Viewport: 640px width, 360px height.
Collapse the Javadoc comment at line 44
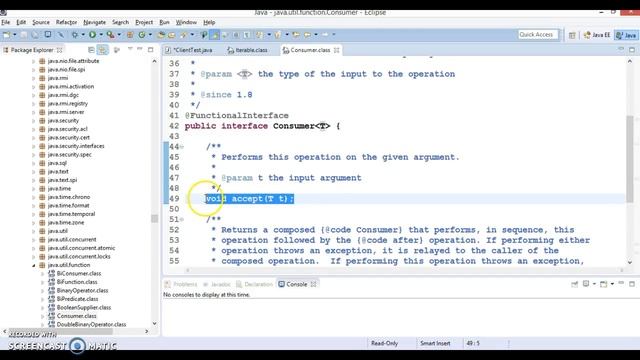182,147
